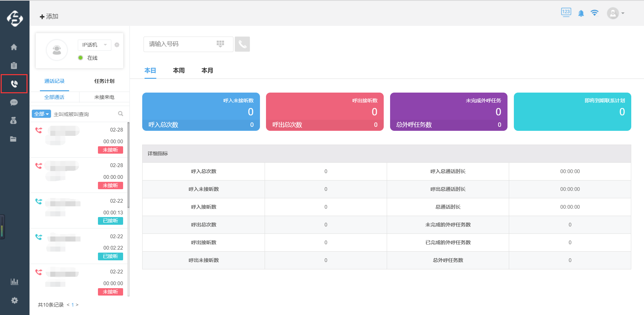
Task: Select the 本周 tab
Action: 179,70
